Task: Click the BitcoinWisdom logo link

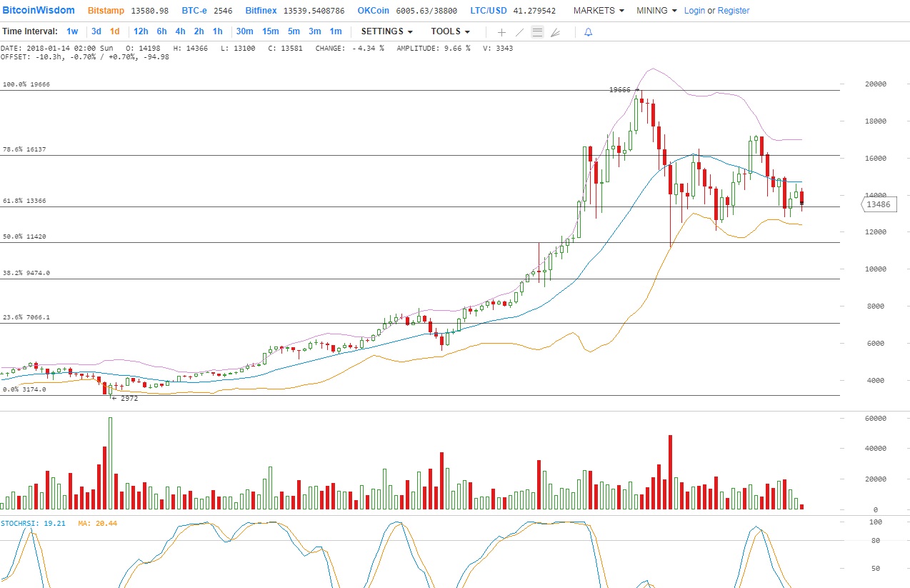Action: pos(39,11)
